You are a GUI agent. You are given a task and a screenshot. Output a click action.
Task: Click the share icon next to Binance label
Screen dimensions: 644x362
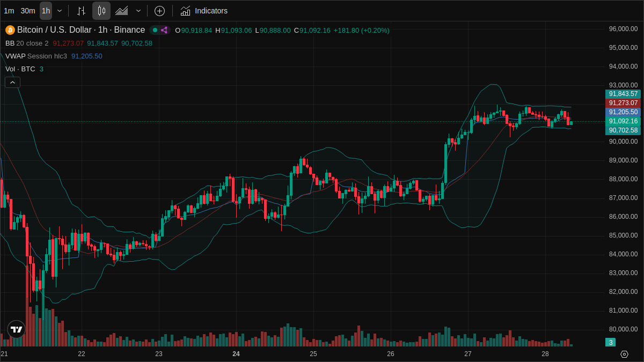point(164,30)
